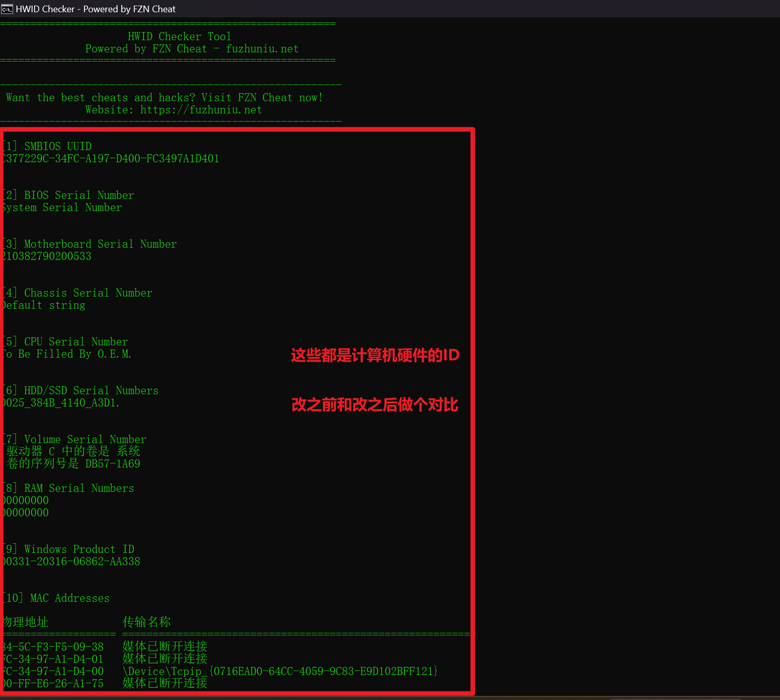780x700 pixels.
Task: Select MAC address 'FC-34-97-A1-D4-01'
Action: 52,659
